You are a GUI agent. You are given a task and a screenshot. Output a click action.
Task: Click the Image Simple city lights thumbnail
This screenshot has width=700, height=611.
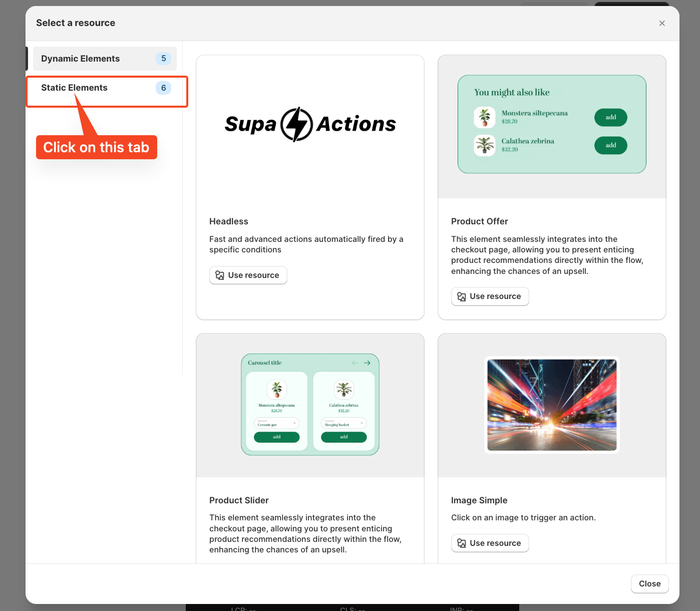coord(552,405)
